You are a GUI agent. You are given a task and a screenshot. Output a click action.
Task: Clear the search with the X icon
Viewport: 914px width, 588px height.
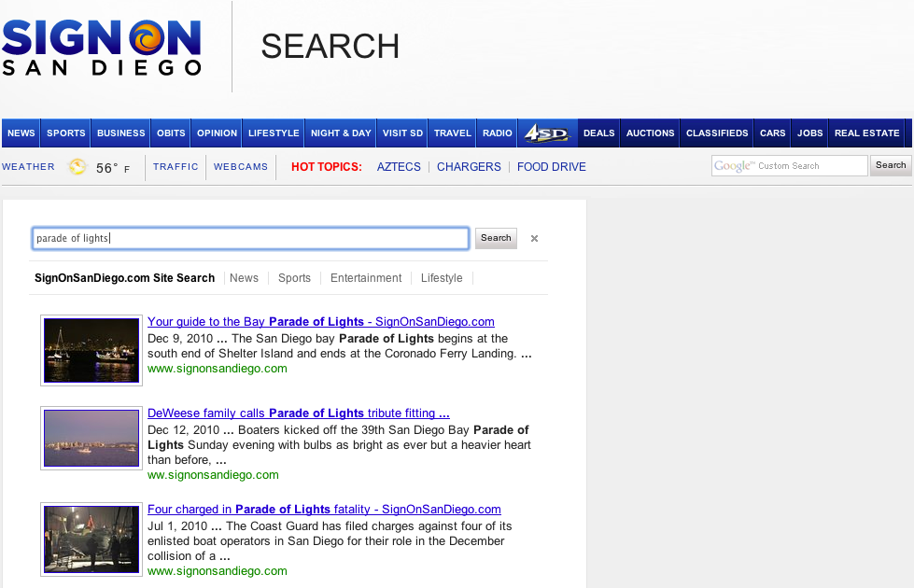[534, 238]
